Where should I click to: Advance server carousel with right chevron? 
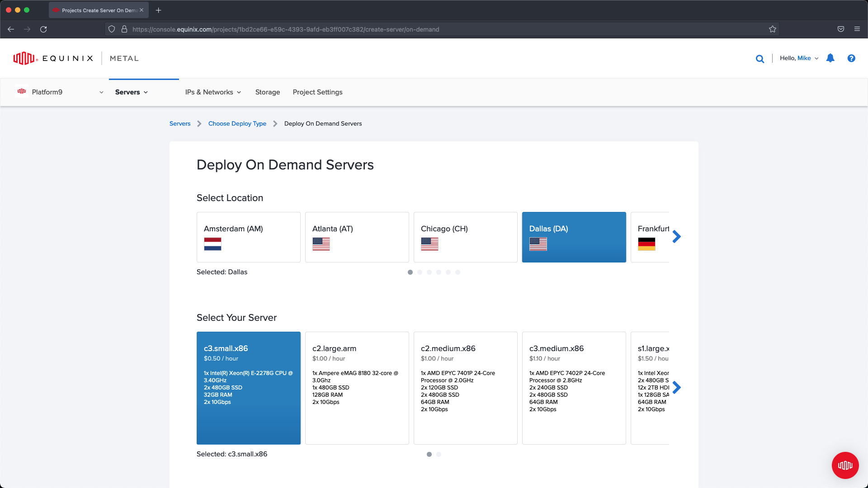coord(676,387)
